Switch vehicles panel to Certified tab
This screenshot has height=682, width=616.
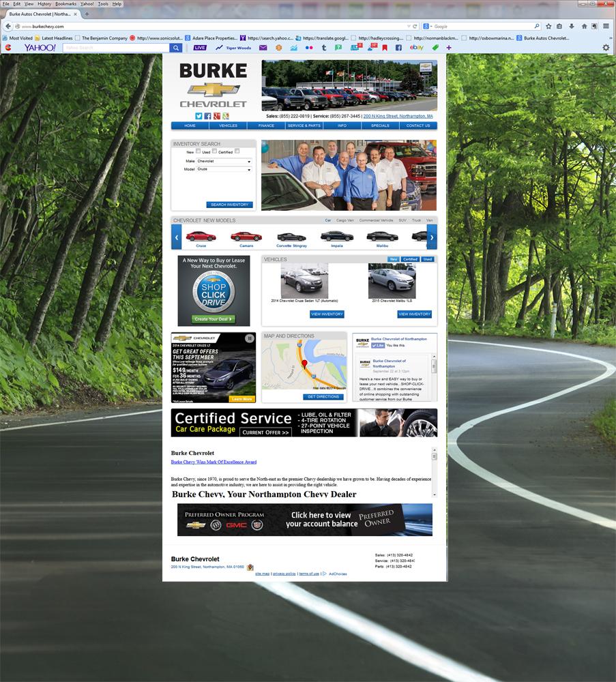410,259
